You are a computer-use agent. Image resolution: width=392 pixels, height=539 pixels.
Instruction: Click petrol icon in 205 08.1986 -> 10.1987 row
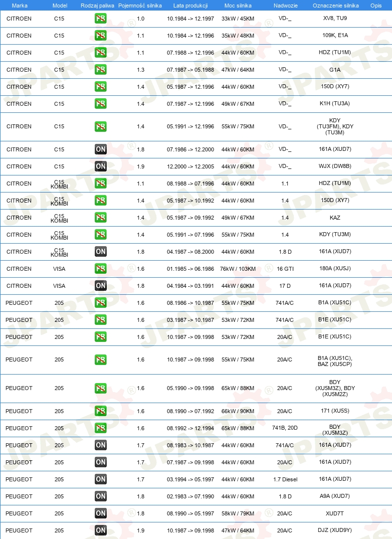pos(101,302)
